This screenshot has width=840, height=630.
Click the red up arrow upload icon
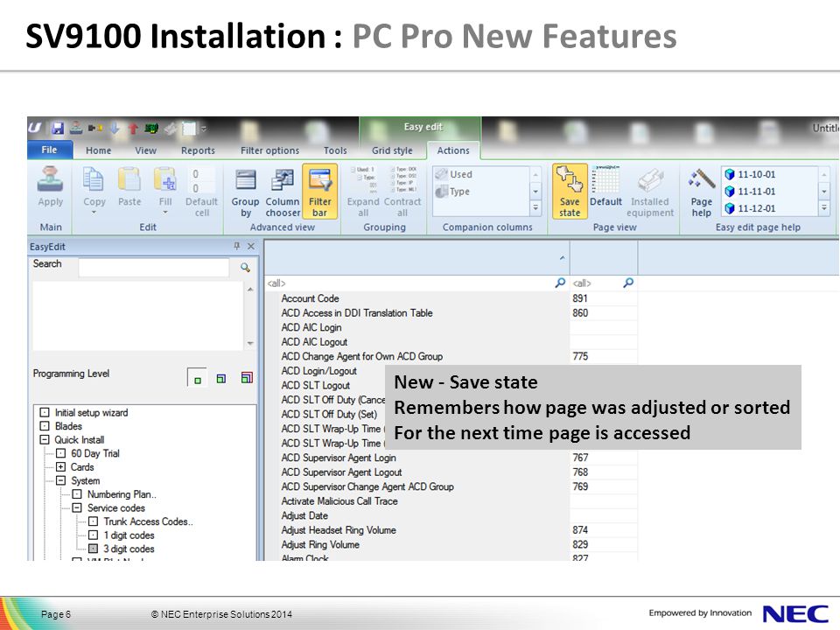[133, 129]
